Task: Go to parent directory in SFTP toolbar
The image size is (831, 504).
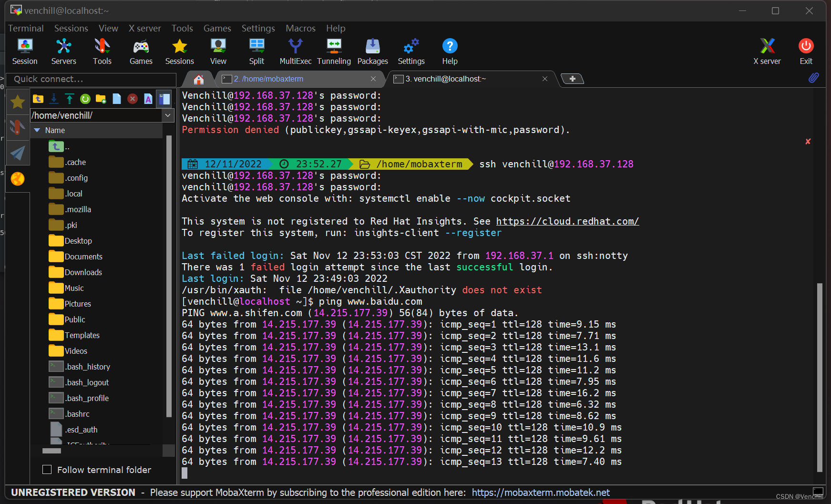Action: pos(38,99)
